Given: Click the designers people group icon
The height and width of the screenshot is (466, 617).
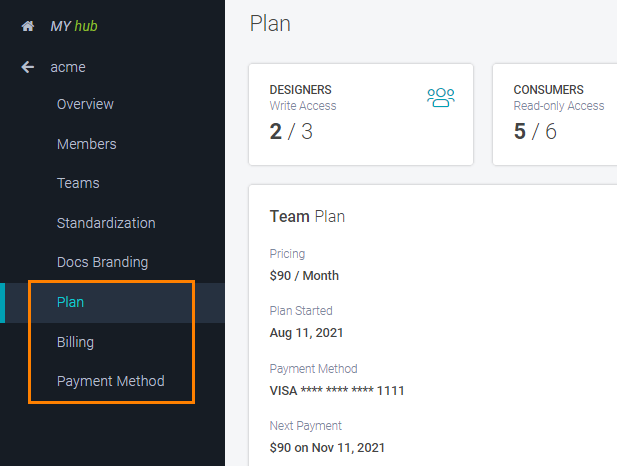Looking at the screenshot, I should [x=440, y=97].
